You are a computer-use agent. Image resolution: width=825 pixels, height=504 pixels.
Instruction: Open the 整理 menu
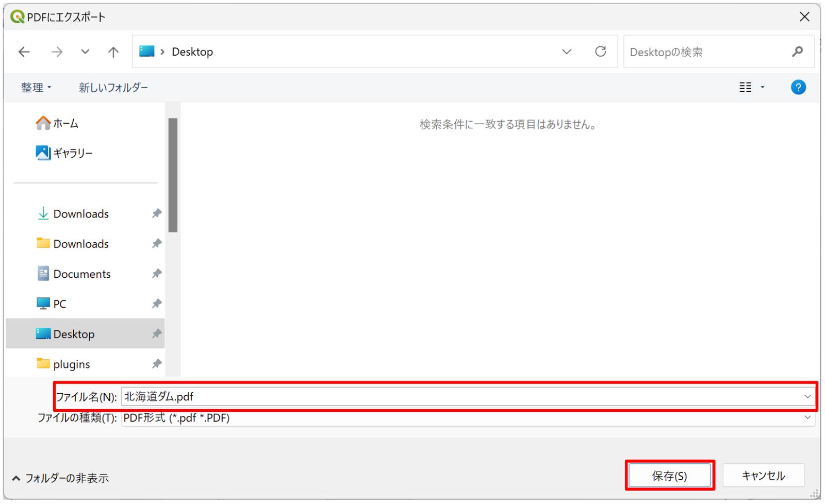(x=36, y=88)
